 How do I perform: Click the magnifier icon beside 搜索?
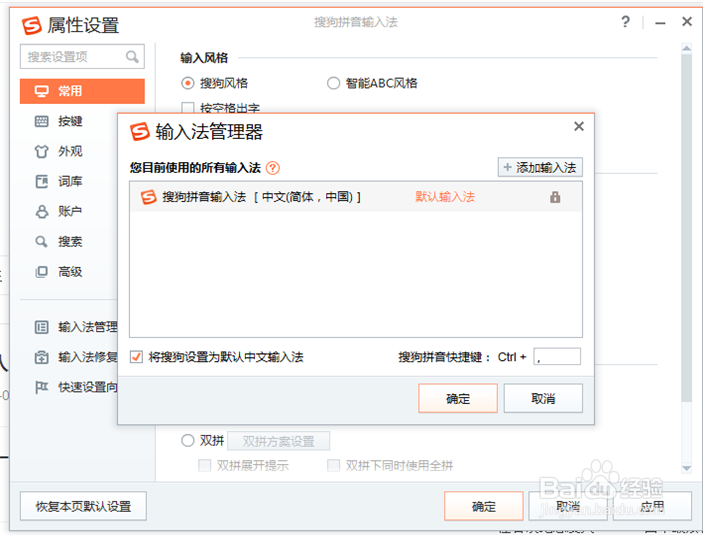coord(41,242)
